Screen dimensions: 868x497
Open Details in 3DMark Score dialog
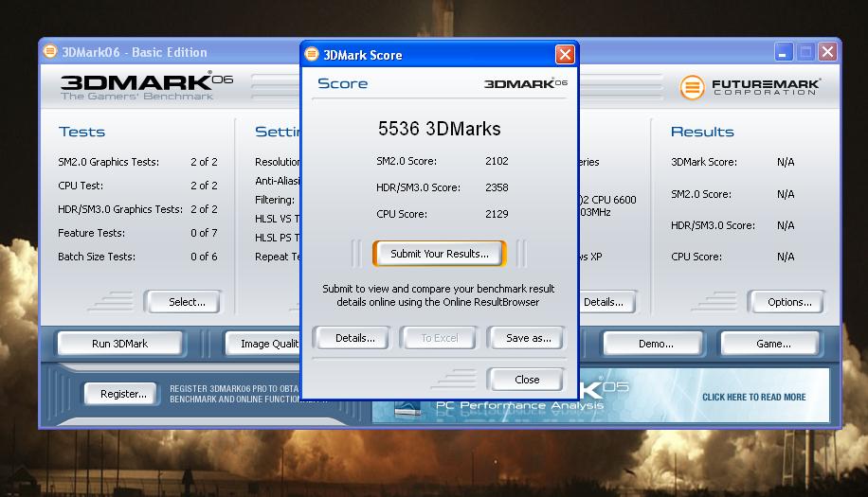351,338
